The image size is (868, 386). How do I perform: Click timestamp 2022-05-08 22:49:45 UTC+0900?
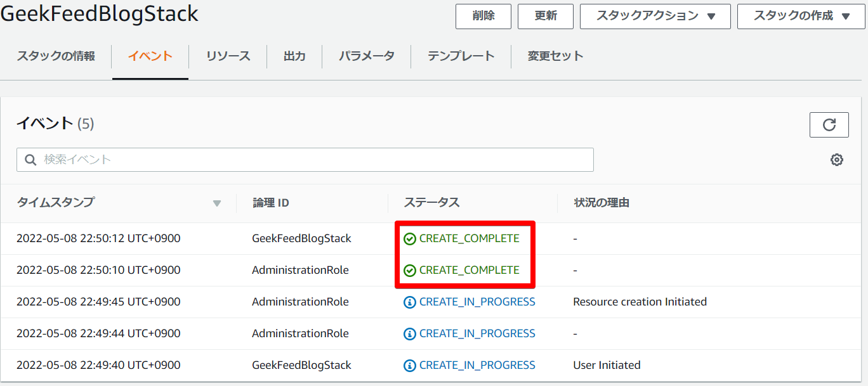(98, 302)
